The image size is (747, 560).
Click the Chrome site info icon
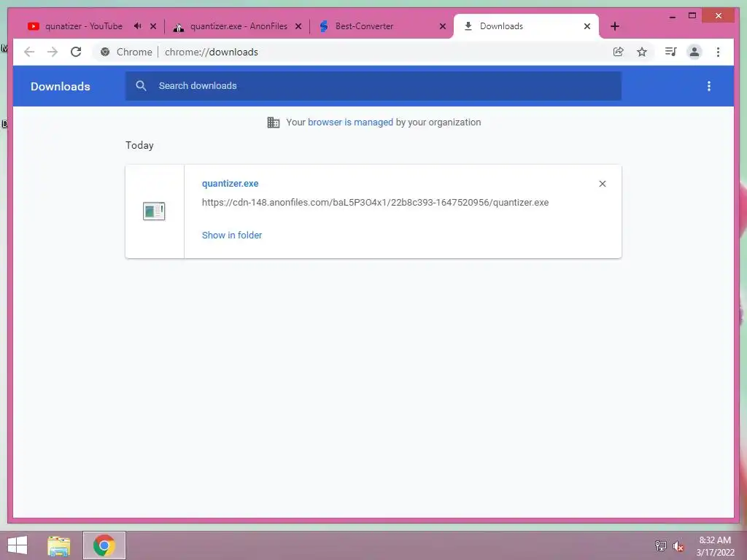105,52
